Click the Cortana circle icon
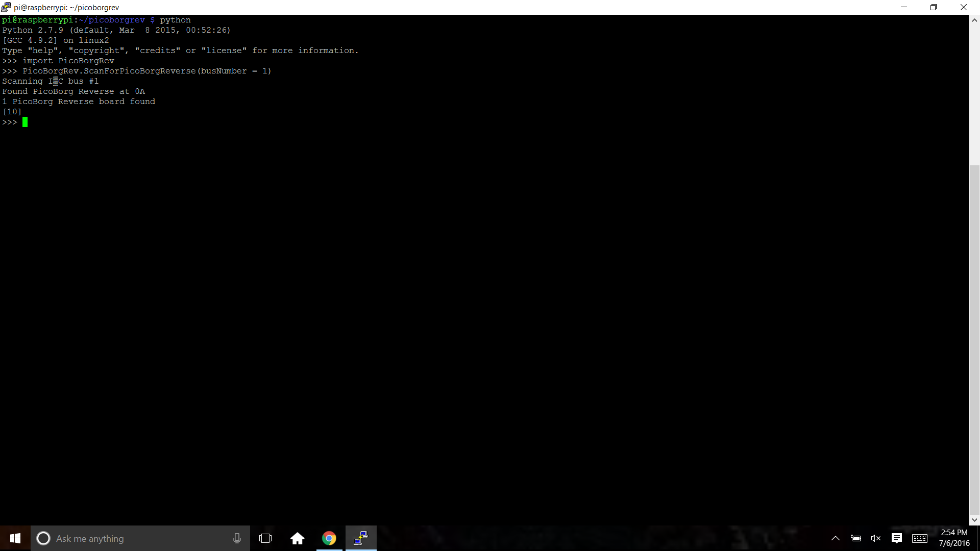980x551 pixels. click(43, 538)
